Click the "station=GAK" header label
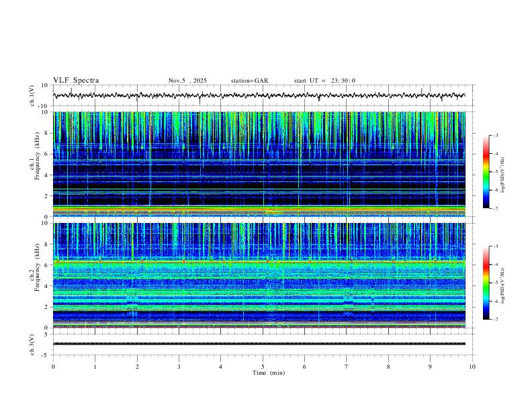 [249, 81]
